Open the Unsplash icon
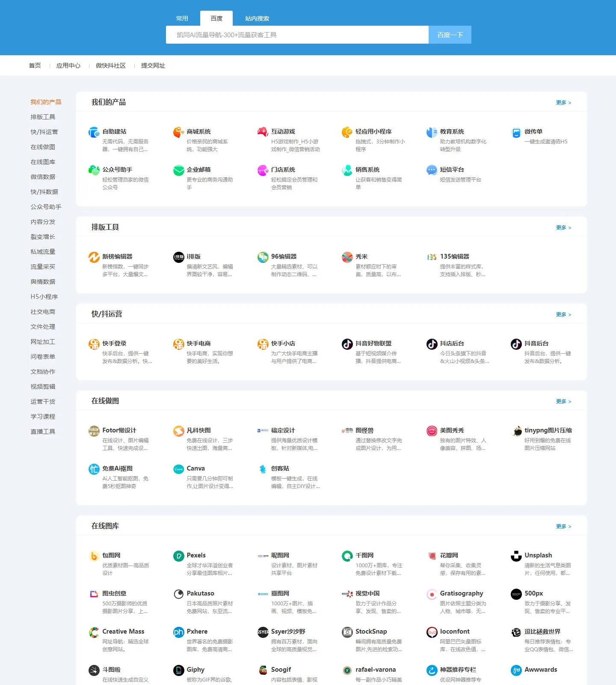This screenshot has width=616, height=685. pos(516,556)
